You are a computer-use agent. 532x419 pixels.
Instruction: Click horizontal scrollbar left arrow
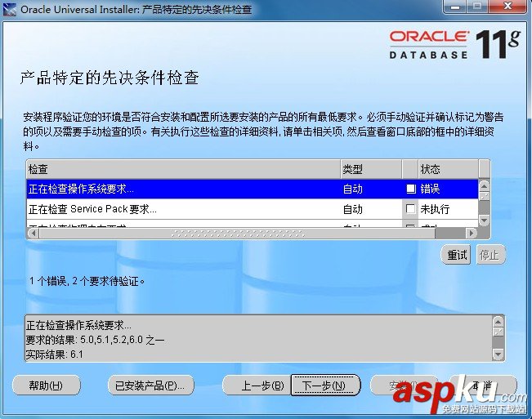point(33,234)
